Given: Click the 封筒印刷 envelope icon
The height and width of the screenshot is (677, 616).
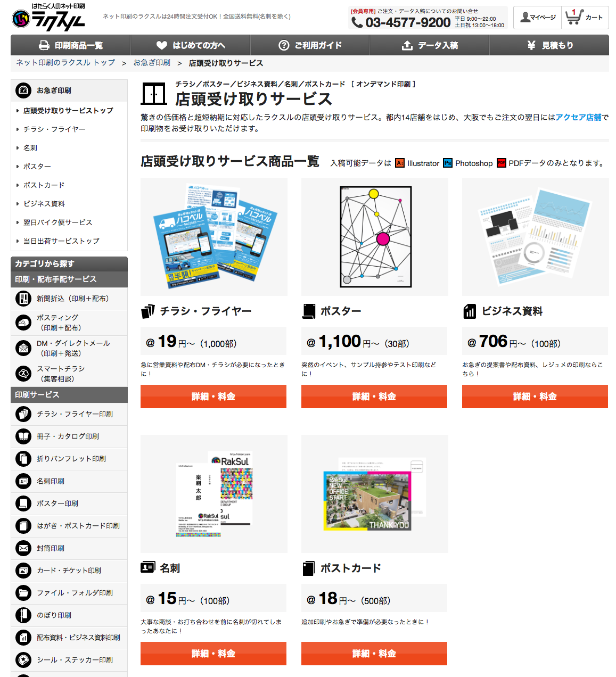Looking at the screenshot, I should coord(23,548).
